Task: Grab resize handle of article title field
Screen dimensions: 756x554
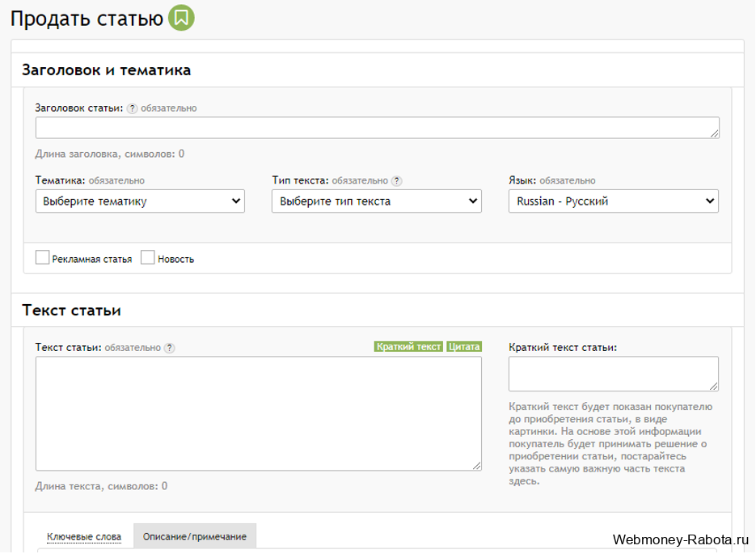Action: pyautogui.click(x=715, y=134)
